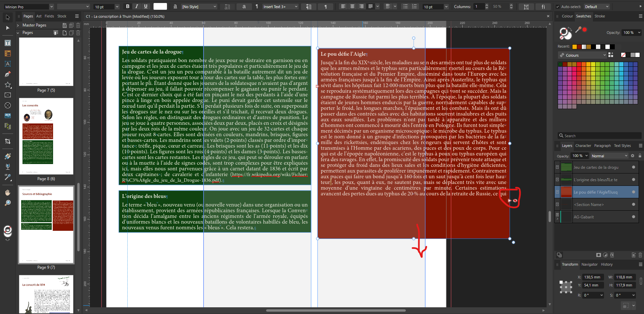
Task: Open the Minion Pro font dropdown
Action: (51, 6)
